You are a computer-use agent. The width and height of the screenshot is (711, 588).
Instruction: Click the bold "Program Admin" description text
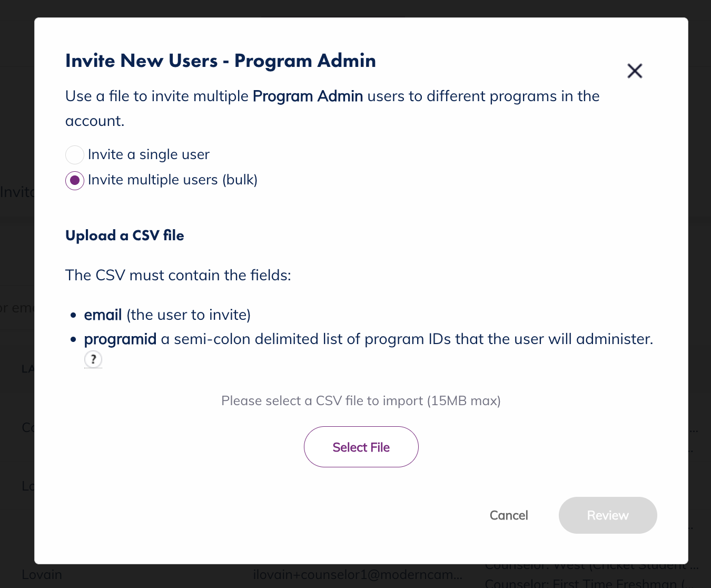pyautogui.click(x=308, y=96)
